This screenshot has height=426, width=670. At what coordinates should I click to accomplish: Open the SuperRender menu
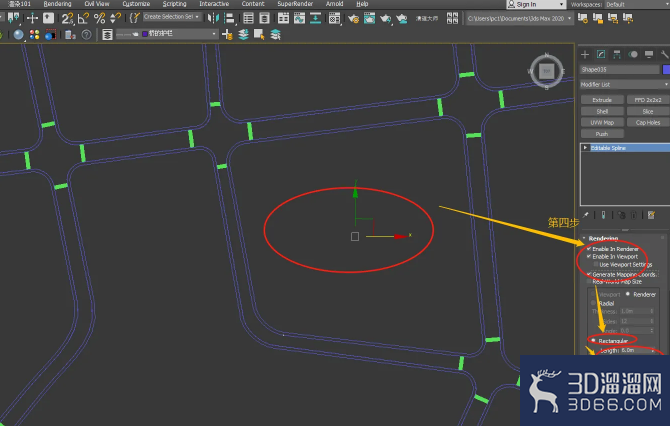coord(295,4)
